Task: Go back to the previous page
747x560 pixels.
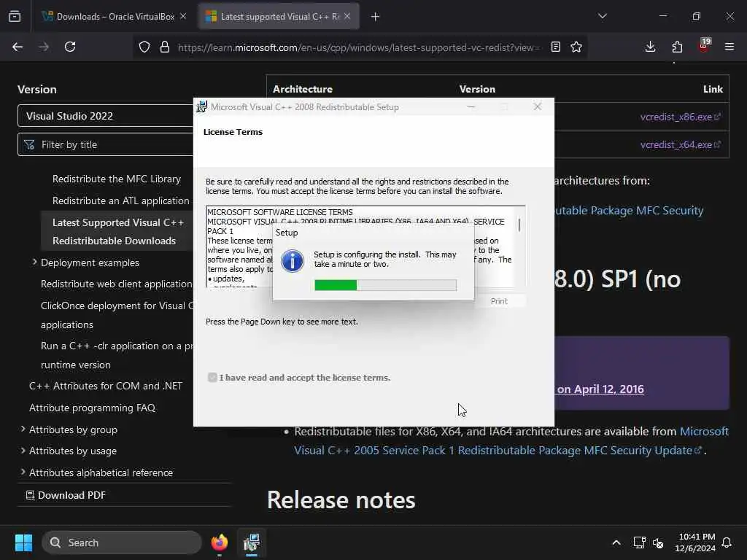Action: click(18, 47)
